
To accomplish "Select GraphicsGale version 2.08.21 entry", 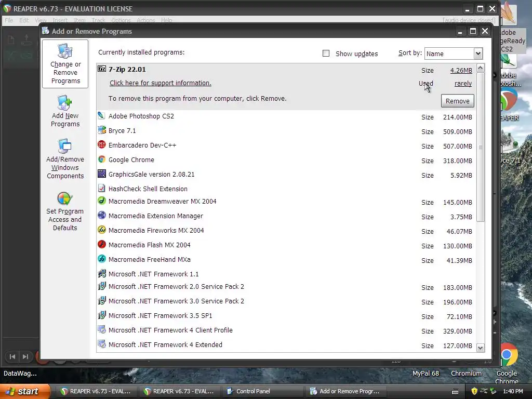I will 286,175.
